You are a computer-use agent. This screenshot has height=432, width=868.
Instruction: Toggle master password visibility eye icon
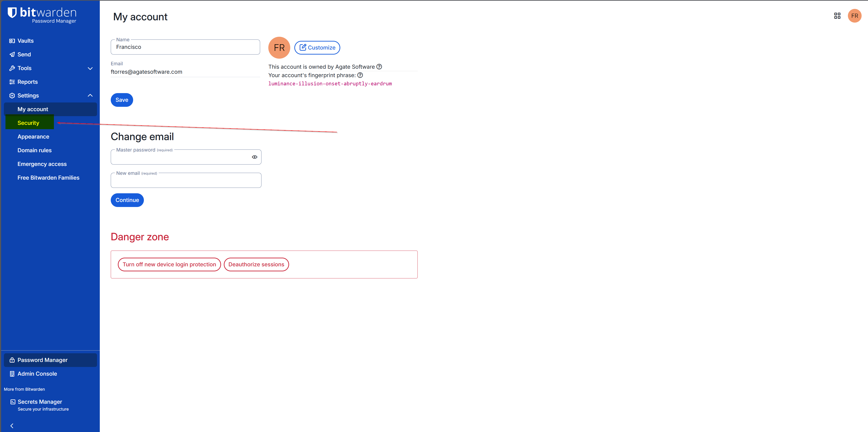coord(254,157)
